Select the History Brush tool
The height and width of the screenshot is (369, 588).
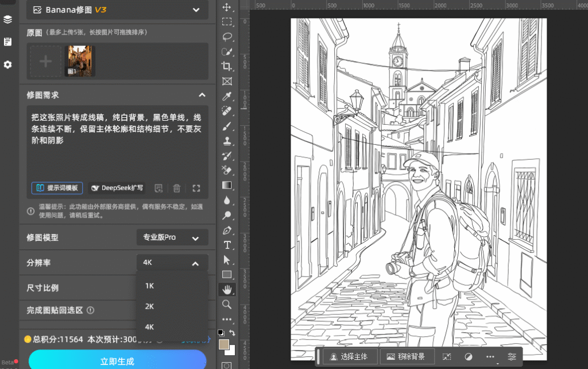coord(226,156)
